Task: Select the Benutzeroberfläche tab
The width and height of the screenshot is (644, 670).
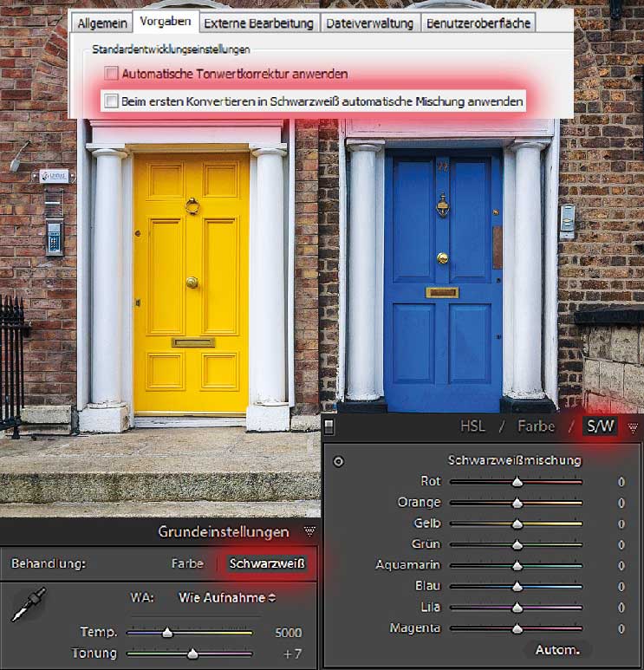Action: click(478, 23)
